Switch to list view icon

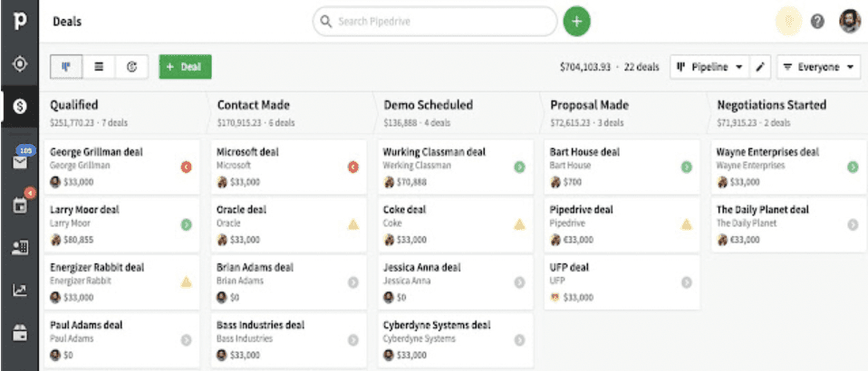click(99, 67)
